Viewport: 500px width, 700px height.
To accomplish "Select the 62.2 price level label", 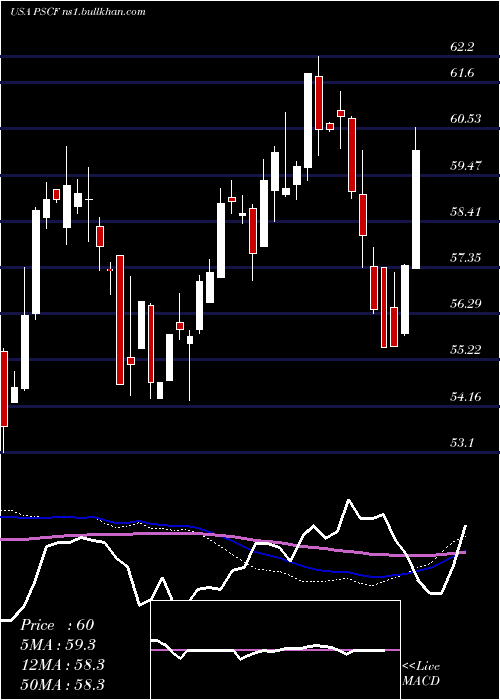I will point(462,46).
